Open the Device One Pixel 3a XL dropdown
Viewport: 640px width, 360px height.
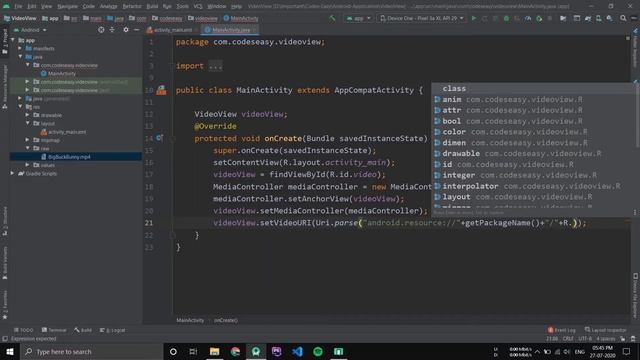422,18
